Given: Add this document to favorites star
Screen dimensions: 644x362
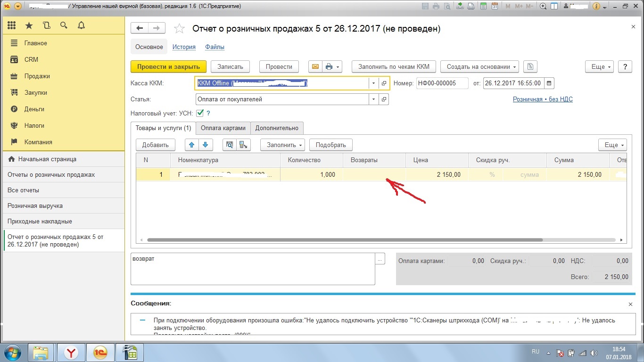Looking at the screenshot, I should 179,29.
